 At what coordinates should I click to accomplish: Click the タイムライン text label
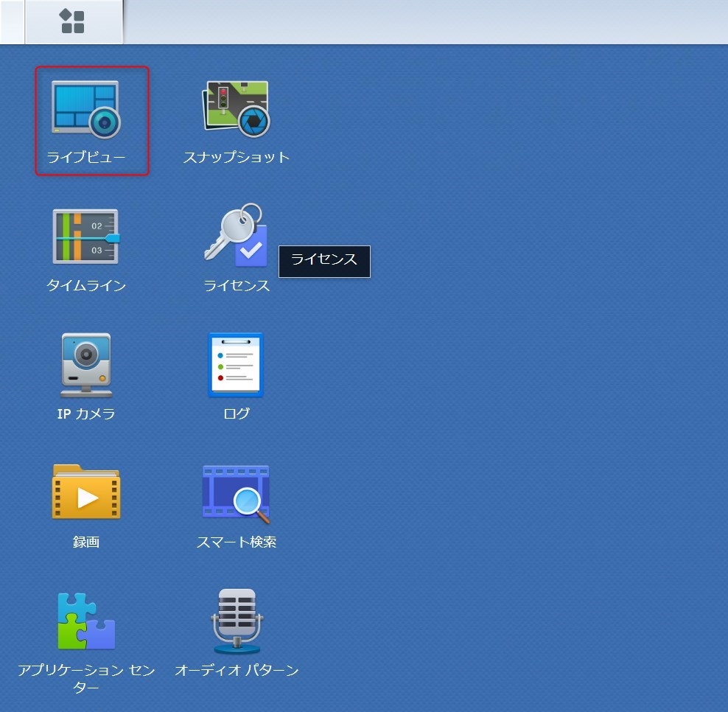tap(86, 285)
